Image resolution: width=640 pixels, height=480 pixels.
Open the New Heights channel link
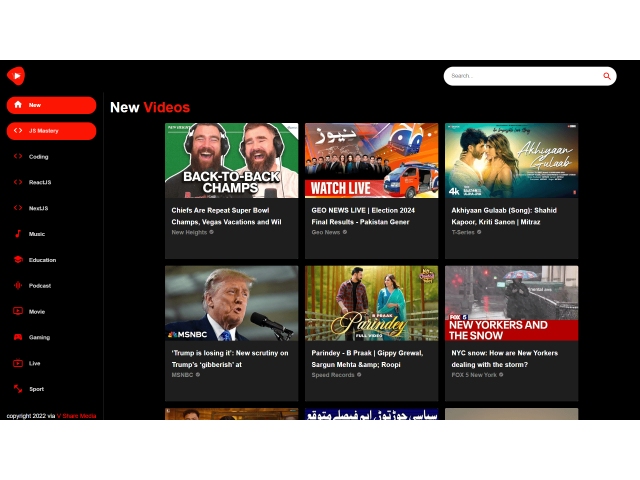[191, 232]
